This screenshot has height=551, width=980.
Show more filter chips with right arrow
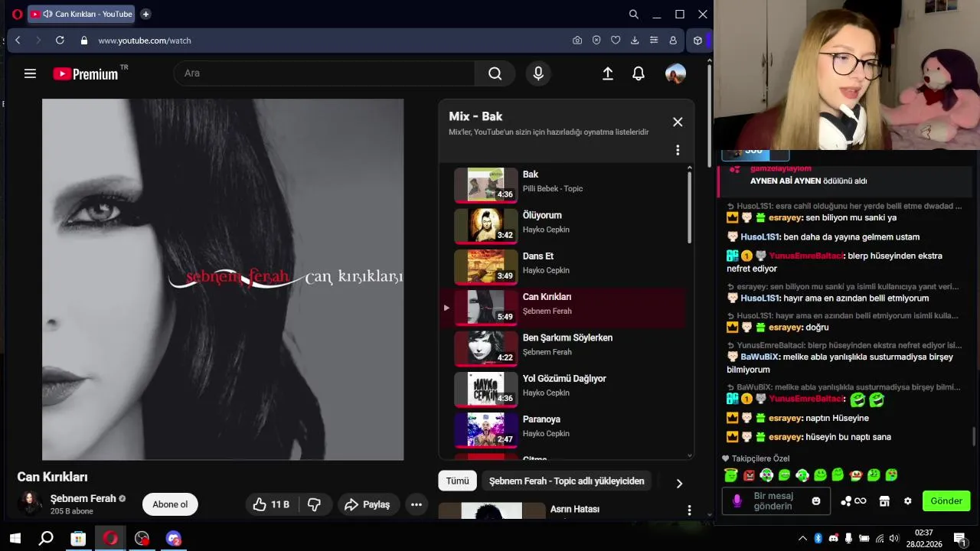678,483
